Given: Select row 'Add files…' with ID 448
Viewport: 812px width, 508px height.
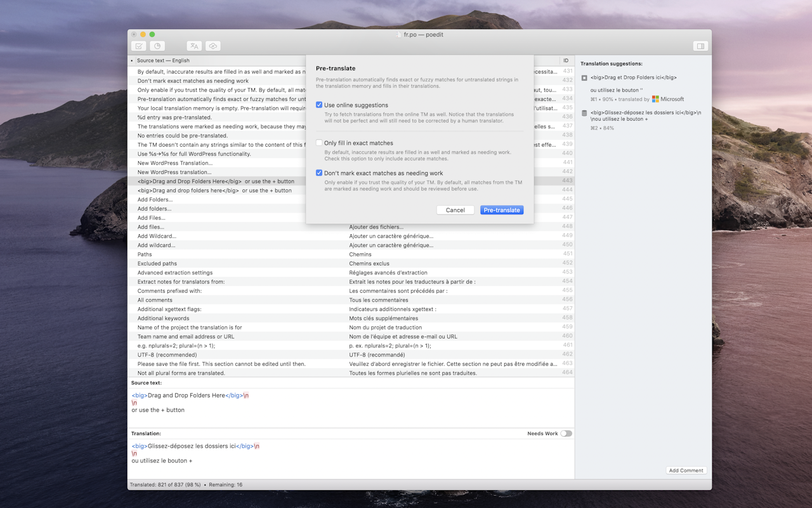Looking at the screenshot, I should coord(351,227).
